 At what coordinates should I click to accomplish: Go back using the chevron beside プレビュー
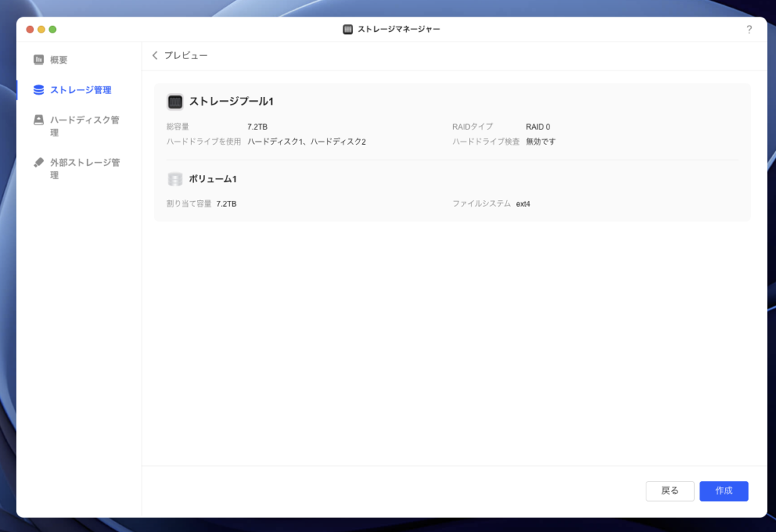tap(155, 55)
